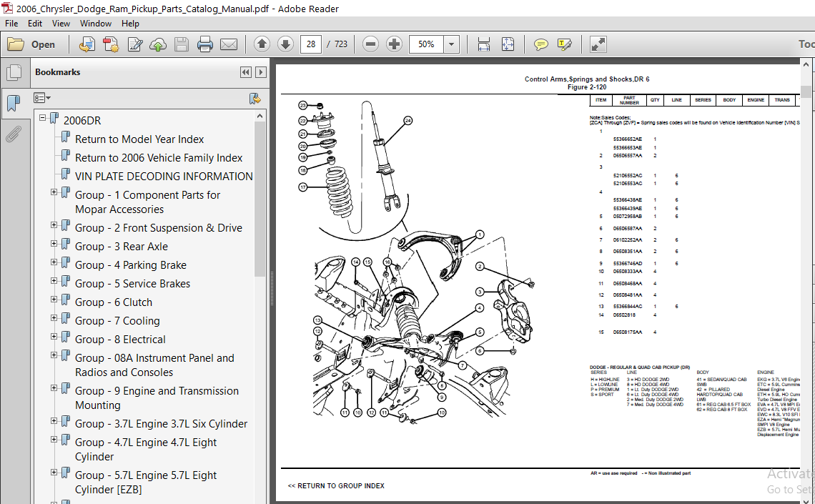Click the page number input field
The width and height of the screenshot is (815, 504).
click(x=311, y=44)
